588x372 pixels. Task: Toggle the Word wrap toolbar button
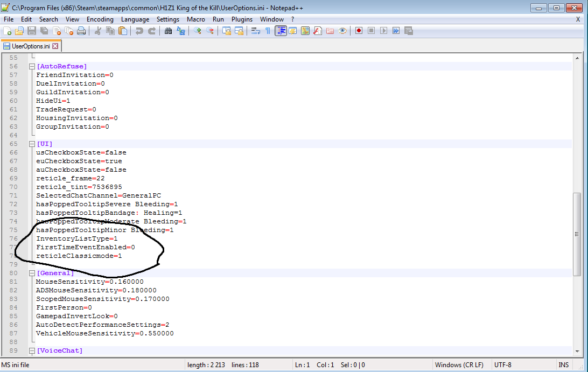(256, 31)
